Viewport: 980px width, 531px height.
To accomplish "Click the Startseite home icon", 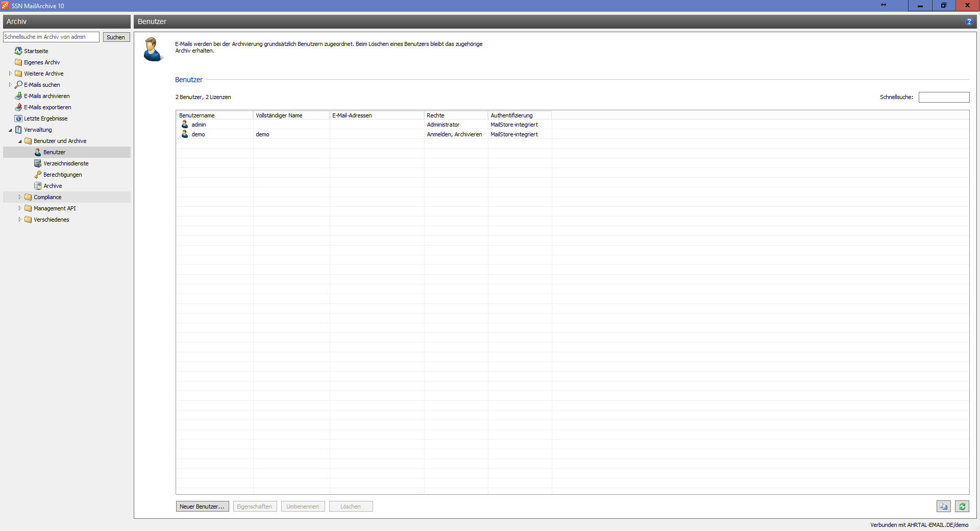I will (x=18, y=51).
